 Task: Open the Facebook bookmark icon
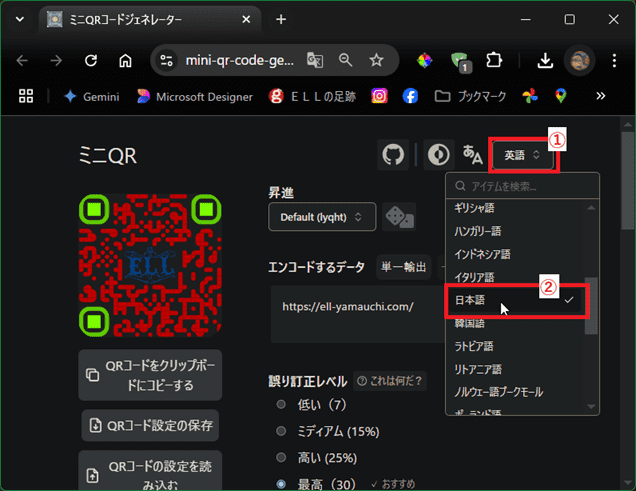(x=410, y=96)
